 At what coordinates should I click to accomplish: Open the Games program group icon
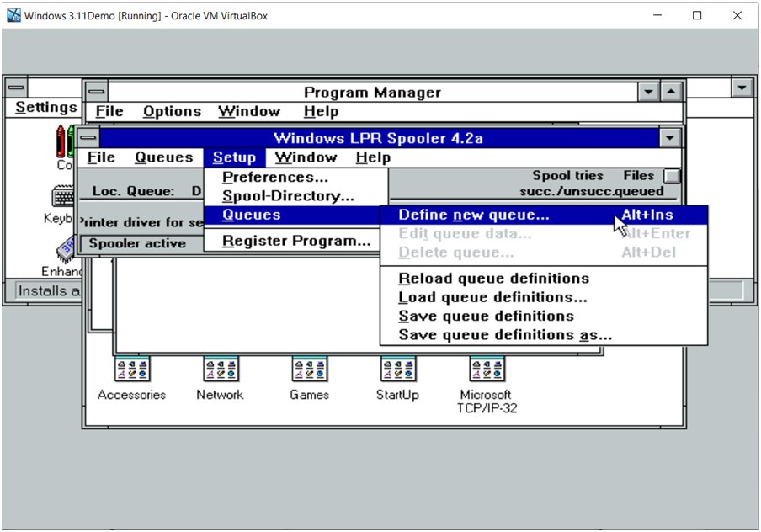310,370
